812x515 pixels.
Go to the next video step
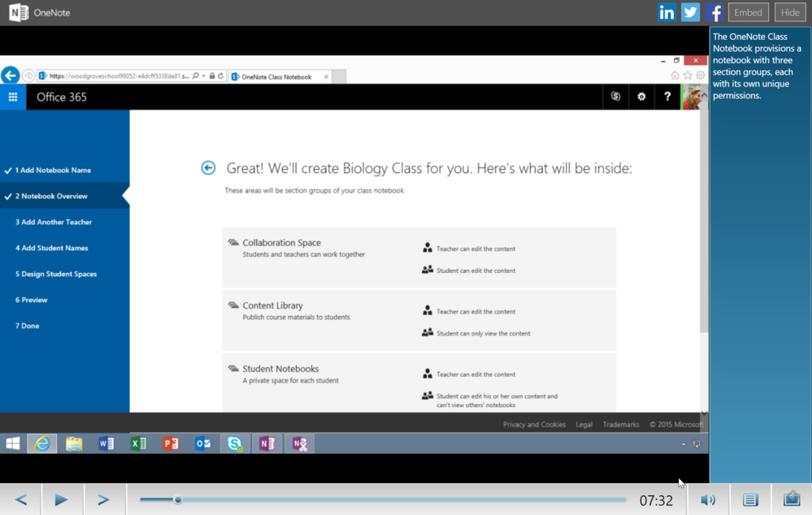(104, 499)
